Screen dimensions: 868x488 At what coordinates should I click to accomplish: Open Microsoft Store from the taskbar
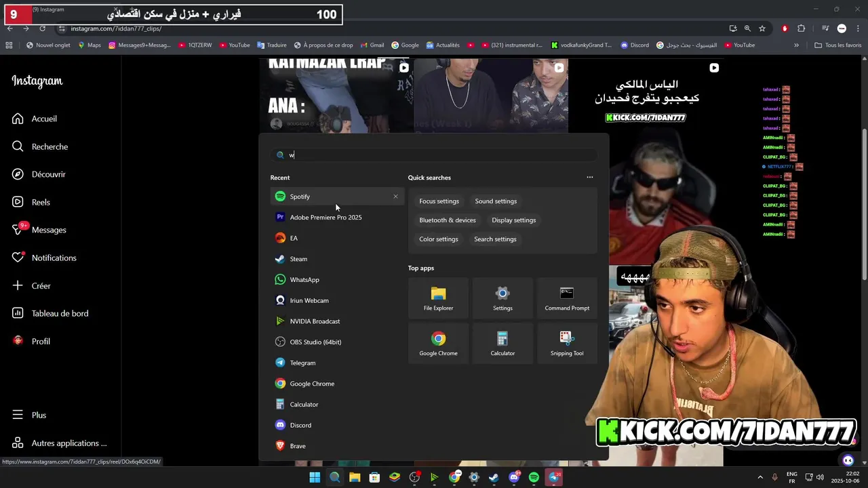tap(374, 478)
